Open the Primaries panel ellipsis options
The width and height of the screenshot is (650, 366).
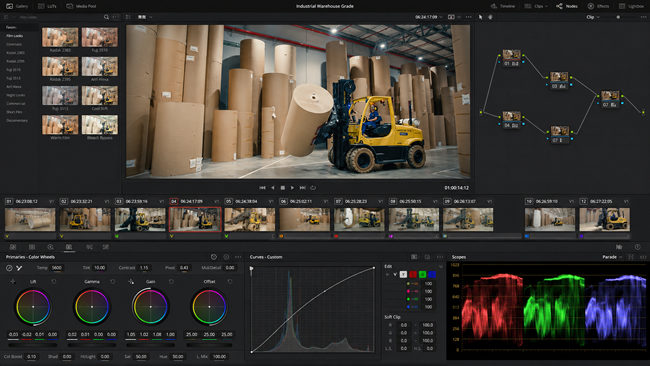[x=238, y=257]
